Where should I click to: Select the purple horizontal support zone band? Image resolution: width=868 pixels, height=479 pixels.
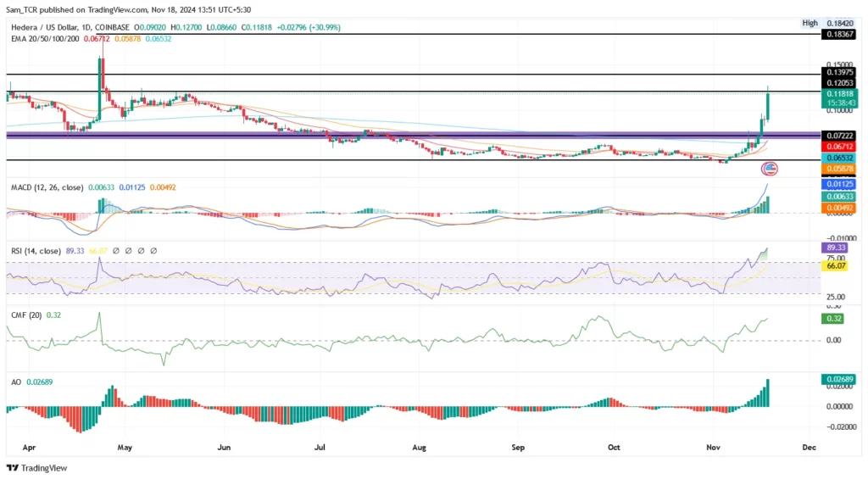(x=413, y=135)
